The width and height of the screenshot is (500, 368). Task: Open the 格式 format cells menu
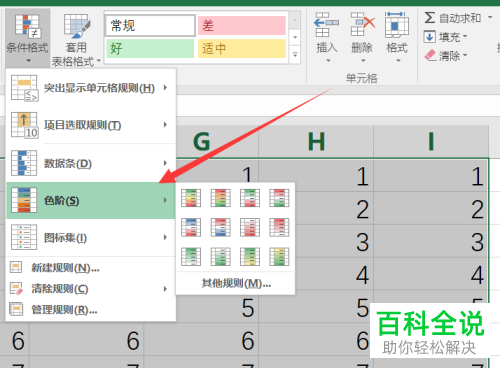coord(397,37)
